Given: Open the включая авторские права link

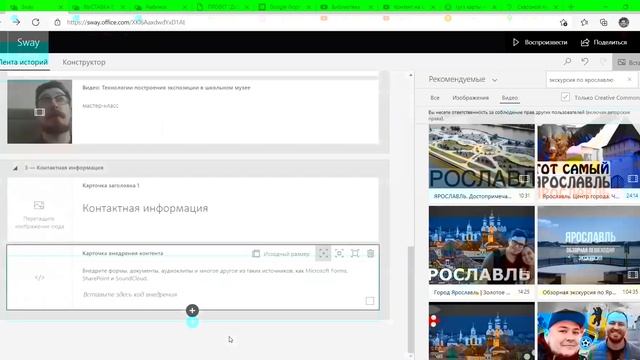Looking at the screenshot, I should pos(529,115).
